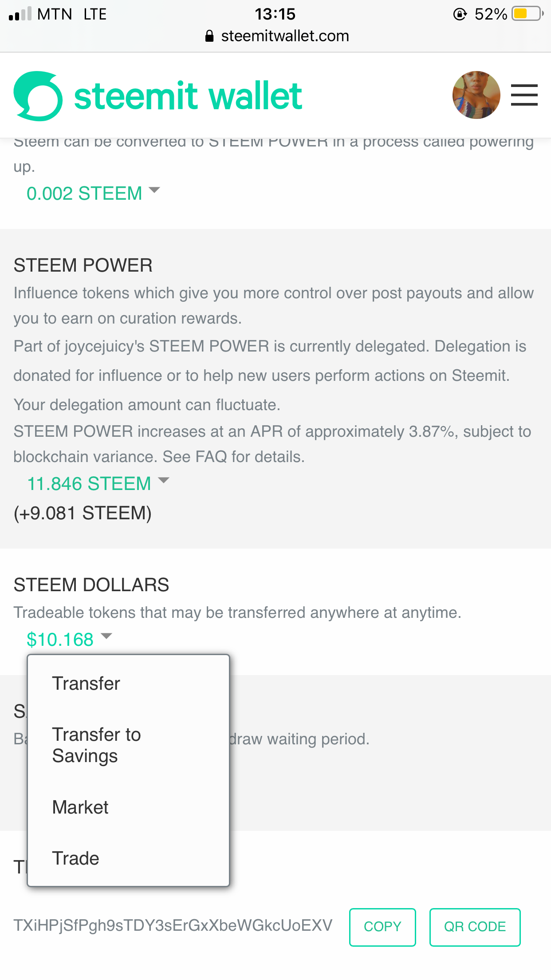
Task: Choose Transfer to Savings option
Action: pos(96,745)
